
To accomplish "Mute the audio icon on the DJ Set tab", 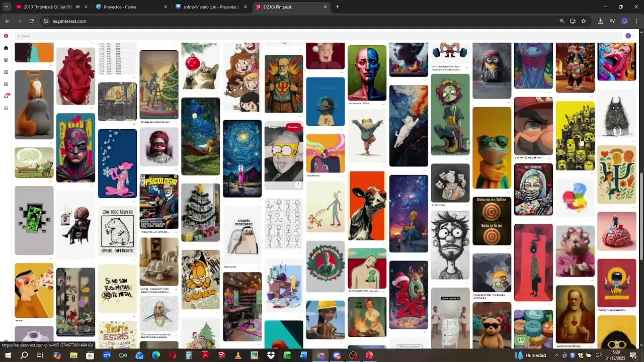I will pos(77,7).
